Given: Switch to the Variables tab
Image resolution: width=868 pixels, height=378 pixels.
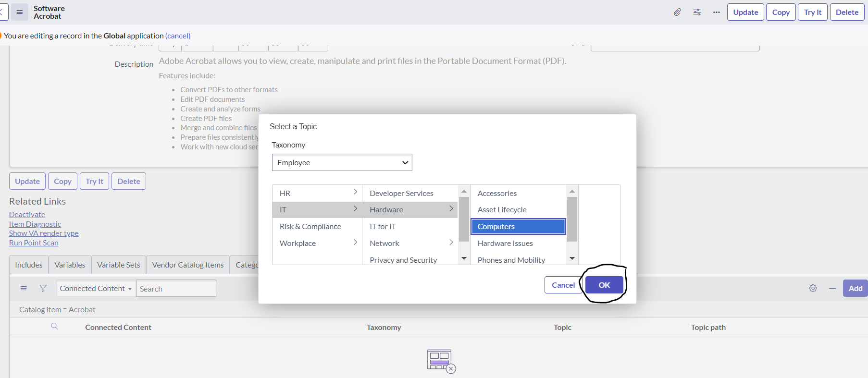Looking at the screenshot, I should [x=70, y=265].
